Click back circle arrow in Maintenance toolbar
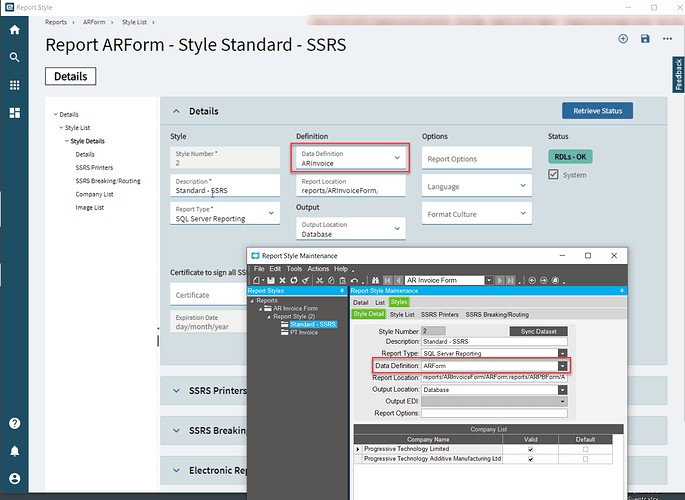This screenshot has height=500, width=685. pyautogui.click(x=532, y=280)
